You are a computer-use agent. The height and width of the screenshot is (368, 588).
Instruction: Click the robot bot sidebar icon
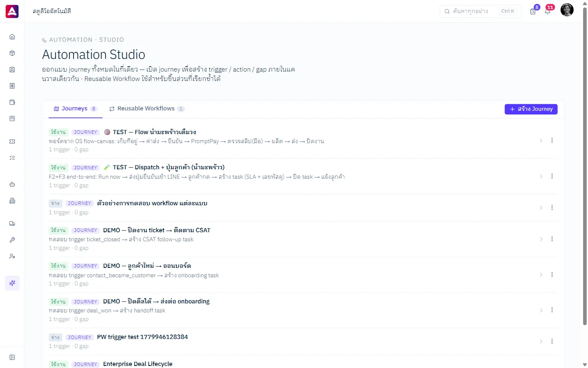coord(12,184)
